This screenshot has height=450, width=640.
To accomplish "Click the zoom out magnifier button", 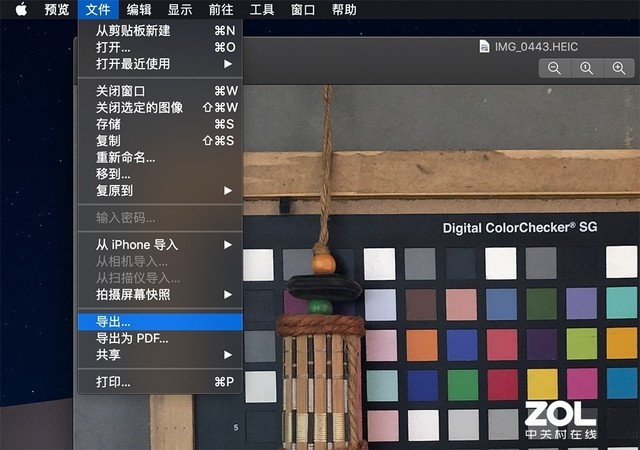I will (x=554, y=68).
